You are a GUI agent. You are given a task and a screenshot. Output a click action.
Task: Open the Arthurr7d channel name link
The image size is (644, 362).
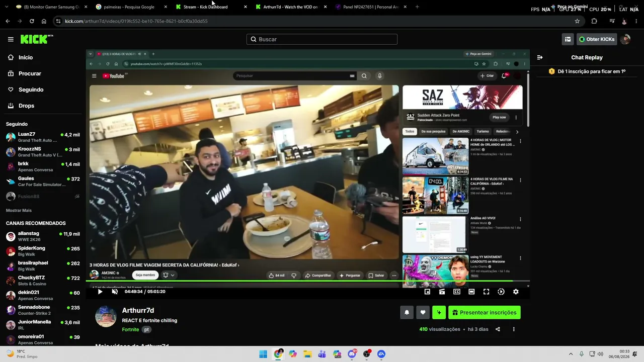point(138,310)
